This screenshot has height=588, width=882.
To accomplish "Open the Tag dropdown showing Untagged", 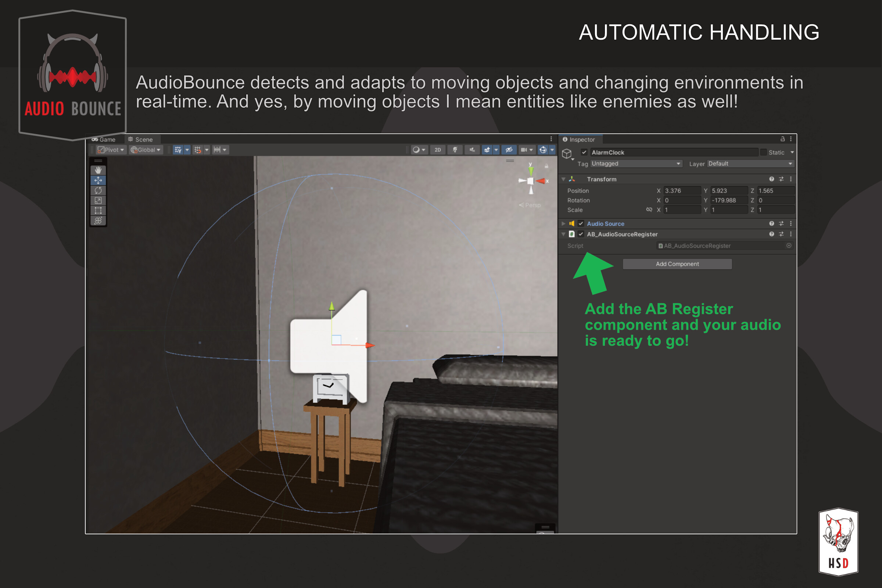I will click(x=636, y=164).
